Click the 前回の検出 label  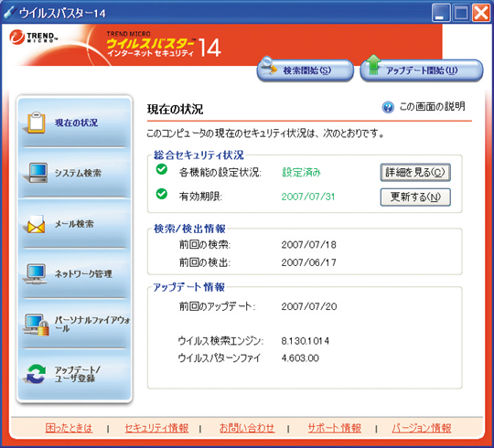coord(205,262)
